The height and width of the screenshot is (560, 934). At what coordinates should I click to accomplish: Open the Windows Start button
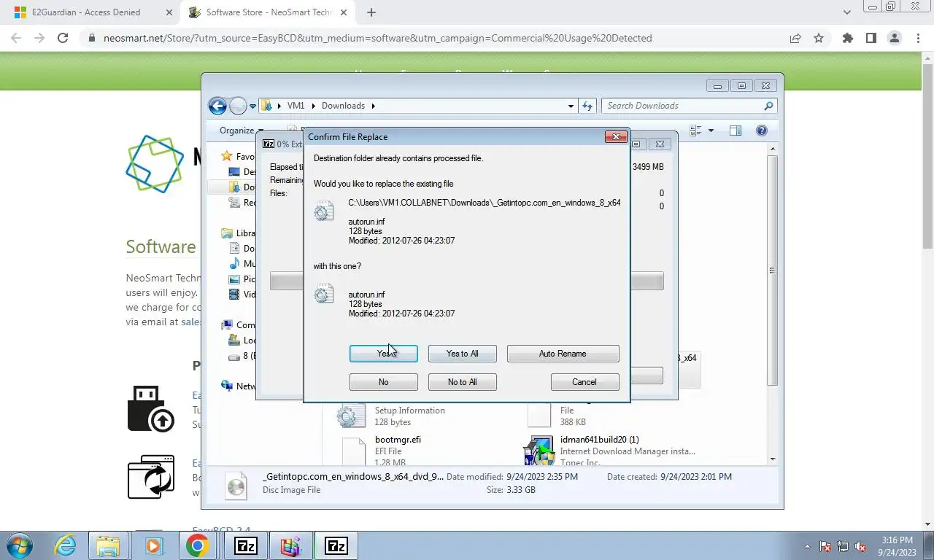click(x=20, y=545)
